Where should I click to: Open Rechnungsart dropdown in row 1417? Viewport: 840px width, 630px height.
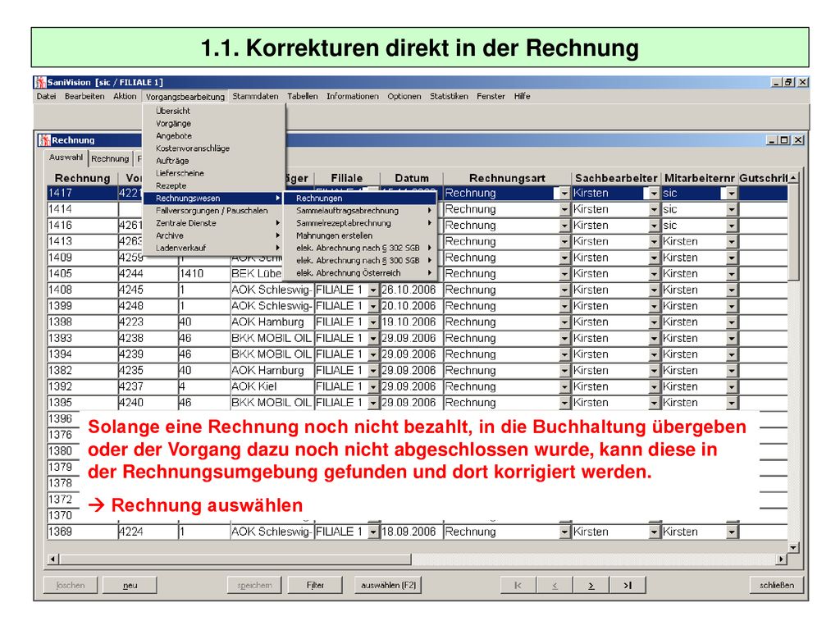[564, 194]
